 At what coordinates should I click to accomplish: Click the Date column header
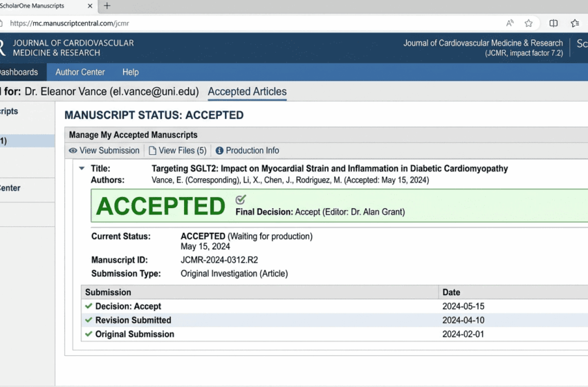coord(451,292)
